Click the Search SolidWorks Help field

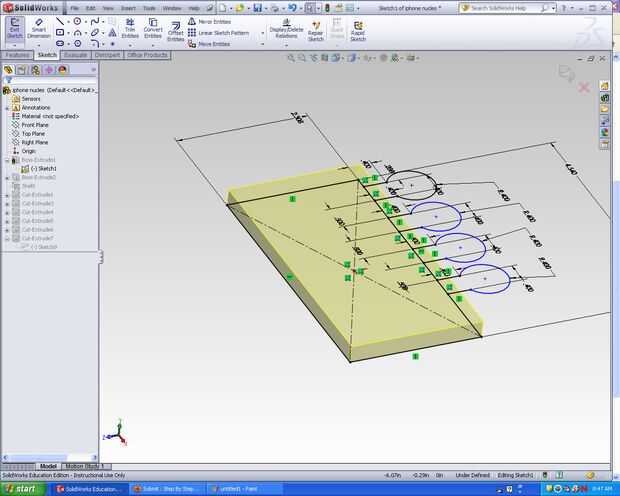tap(506, 8)
